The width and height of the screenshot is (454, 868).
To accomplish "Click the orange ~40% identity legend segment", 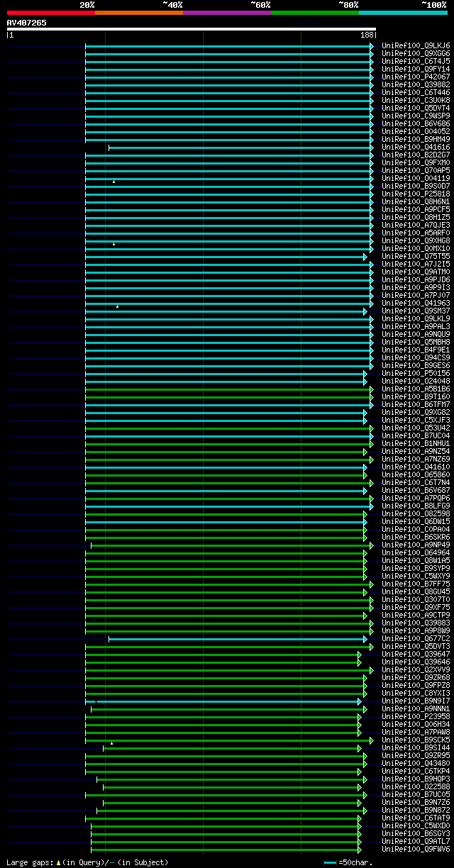I will (138, 13).
